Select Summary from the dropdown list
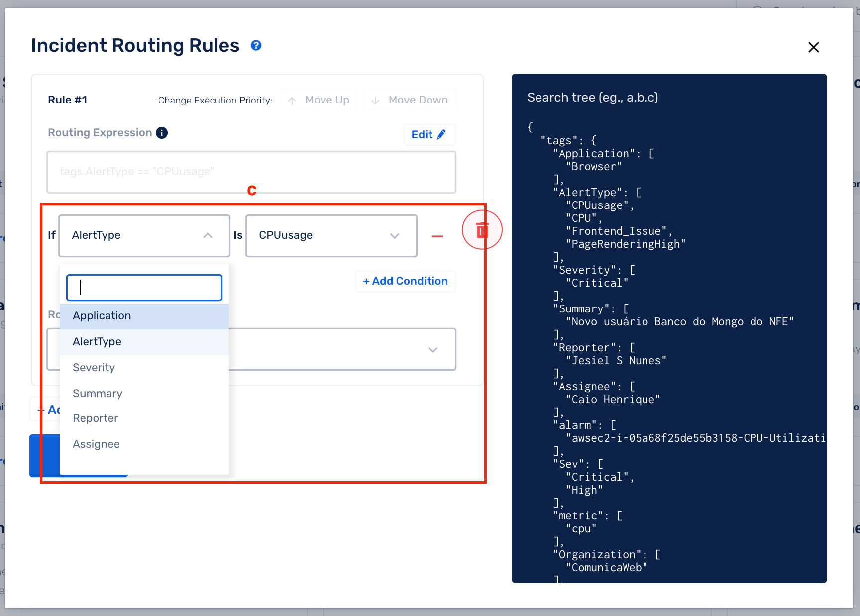This screenshot has width=860, height=616. [144, 394]
